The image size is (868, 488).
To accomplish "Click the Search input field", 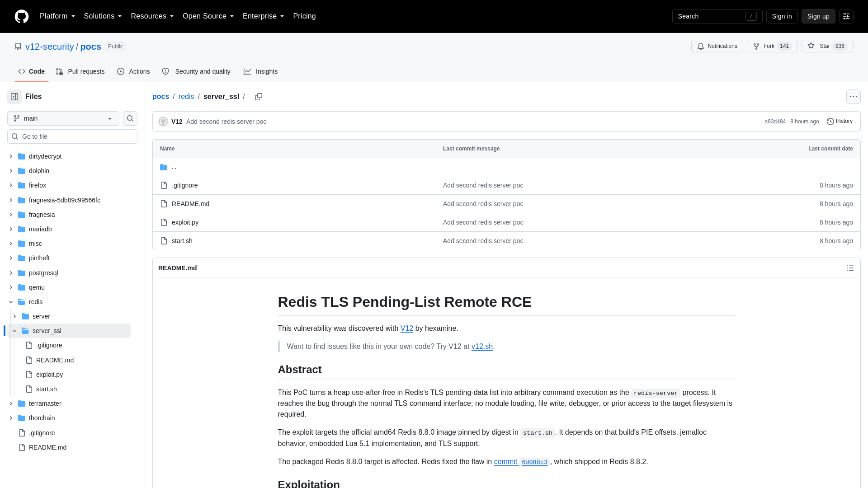I will (717, 16).
